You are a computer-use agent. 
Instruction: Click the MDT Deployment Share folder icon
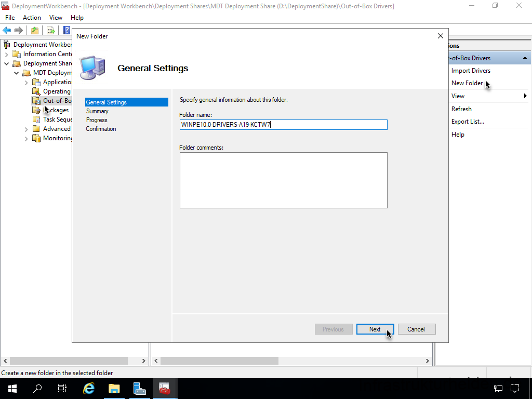tap(26, 73)
